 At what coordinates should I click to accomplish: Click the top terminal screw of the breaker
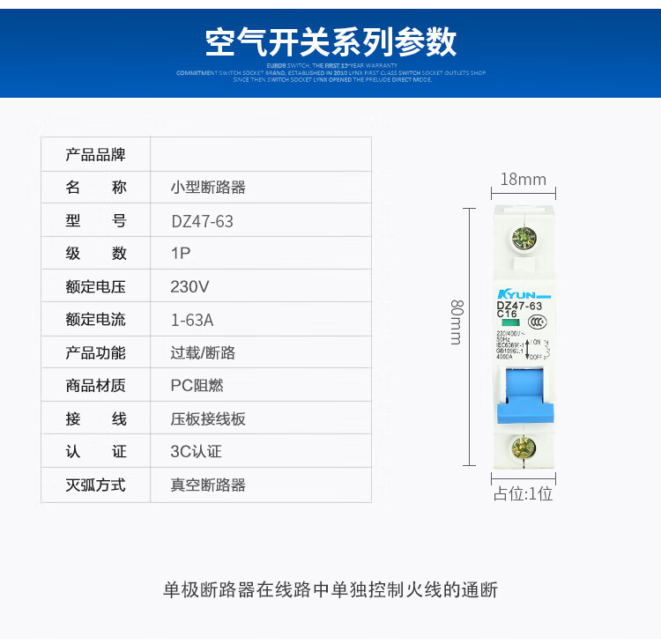click(x=522, y=240)
